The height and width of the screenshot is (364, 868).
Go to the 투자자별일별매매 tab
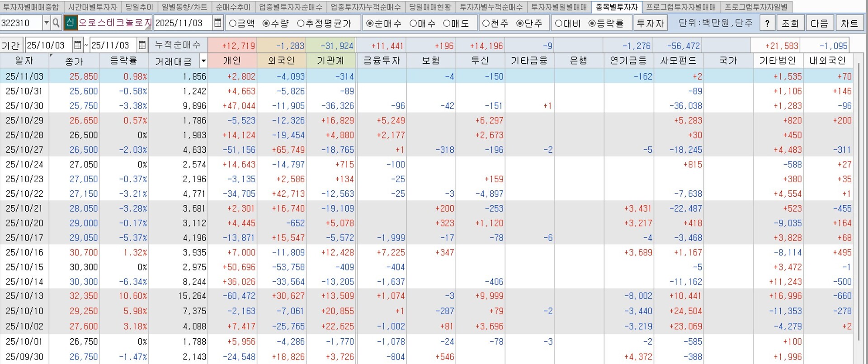tap(559, 7)
